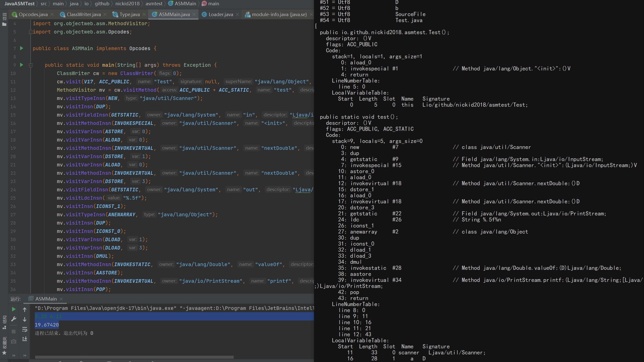The width and height of the screenshot is (644, 362).
Task: Click the io breadcrumb
Action: pos(87,4)
